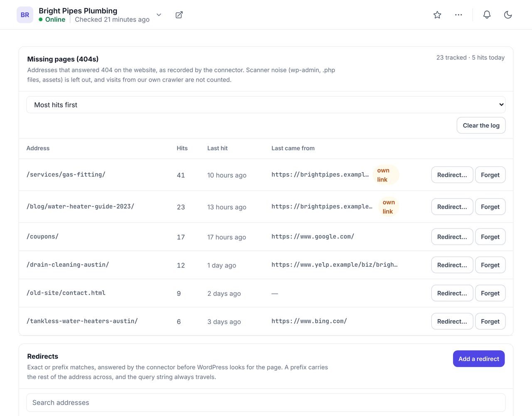Select the /old-site/contact.html address text
Viewport: 532px width, 416px height.
[66, 293]
